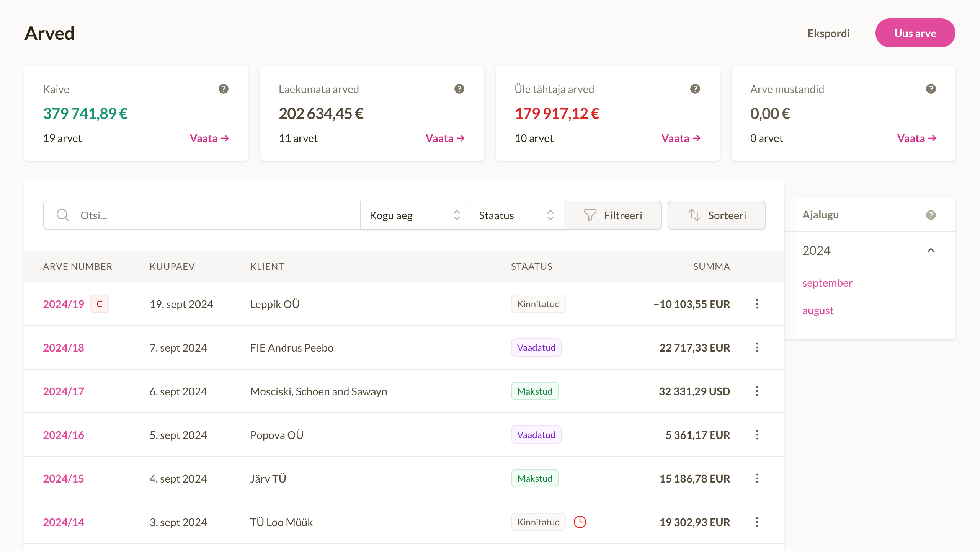This screenshot has height=551, width=980.
Task: Open row menu for invoice 2024/17
Action: (x=757, y=391)
